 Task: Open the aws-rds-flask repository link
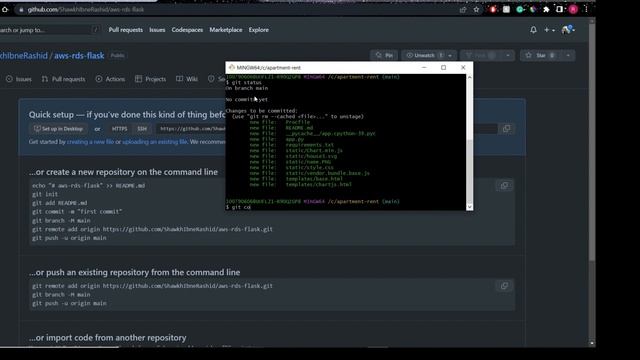point(79,56)
